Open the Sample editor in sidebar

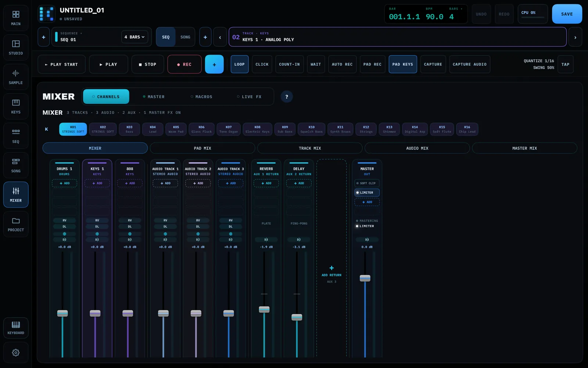point(16,77)
